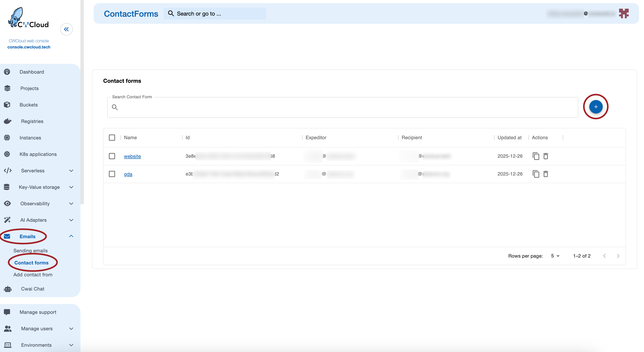Viewport: 644px width, 352px height.
Task: Create a new contact form with the plus button
Action: (x=596, y=107)
